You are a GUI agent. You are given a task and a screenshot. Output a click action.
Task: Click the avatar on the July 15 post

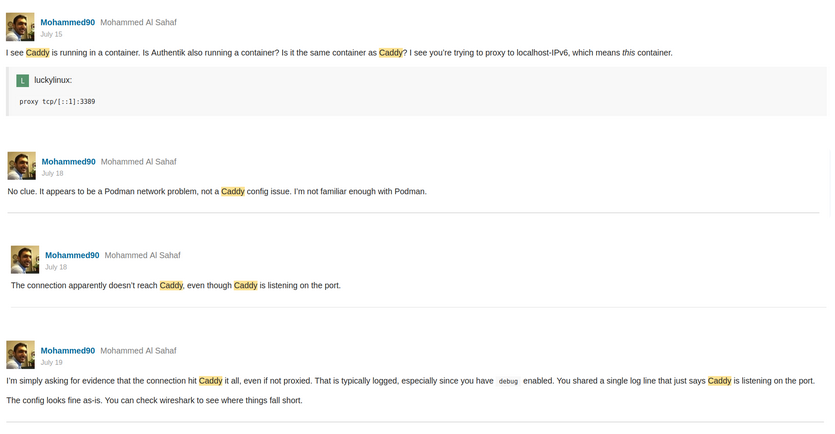click(20, 27)
